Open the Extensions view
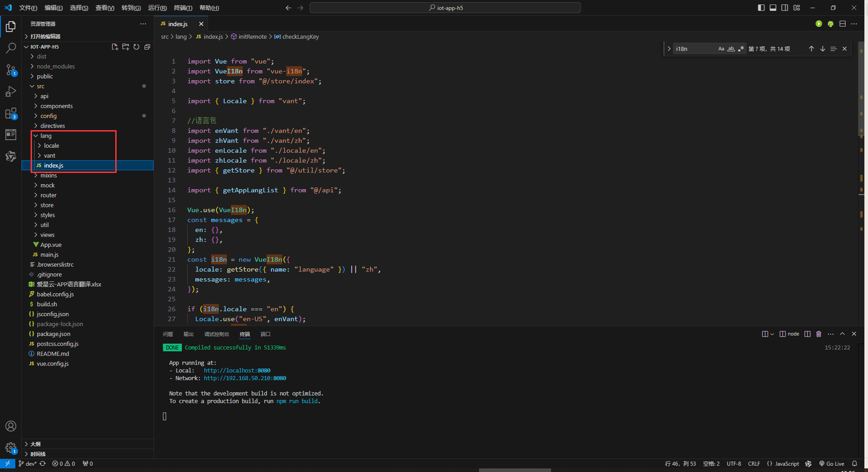This screenshot has width=868, height=472. (x=11, y=113)
